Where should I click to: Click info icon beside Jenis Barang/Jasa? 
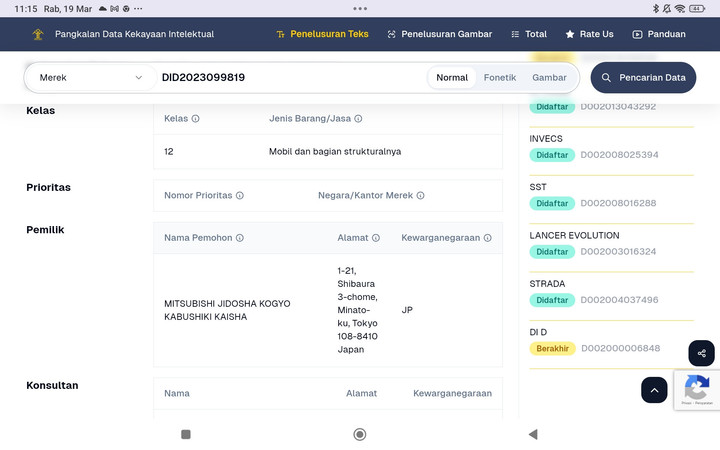click(358, 119)
